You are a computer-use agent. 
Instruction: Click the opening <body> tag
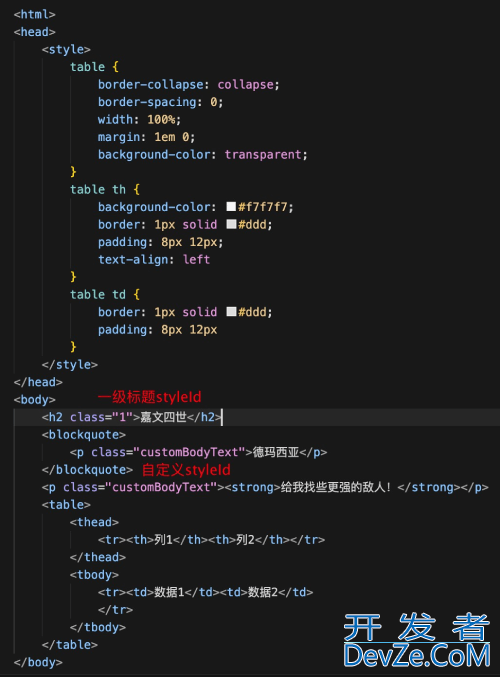[x=35, y=399]
